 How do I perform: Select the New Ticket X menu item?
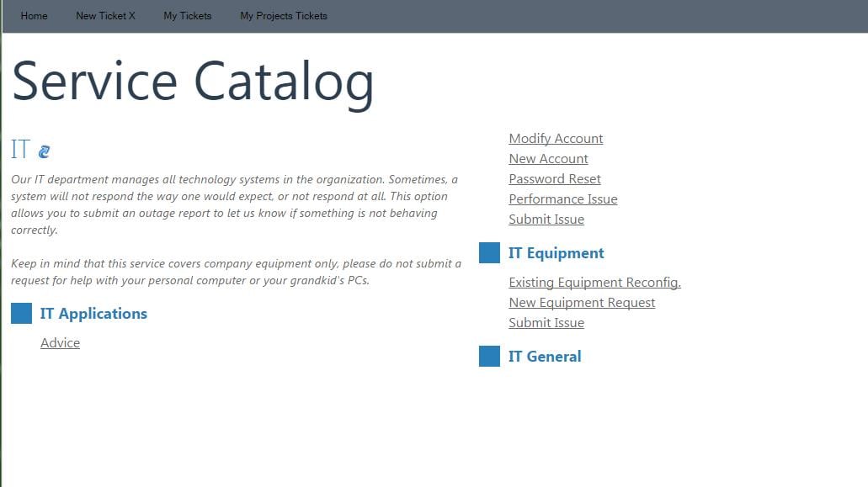pyautogui.click(x=105, y=15)
